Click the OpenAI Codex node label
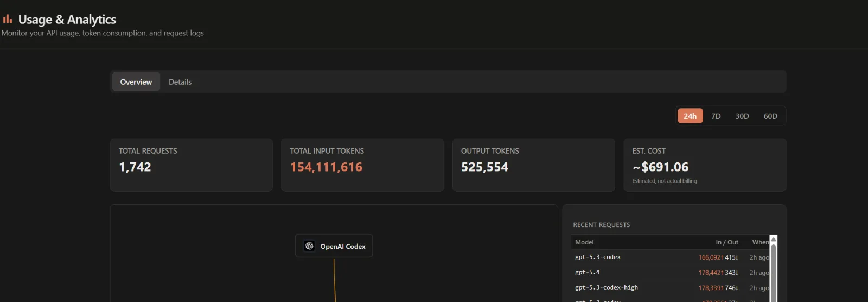868x302 pixels. pyautogui.click(x=342, y=247)
